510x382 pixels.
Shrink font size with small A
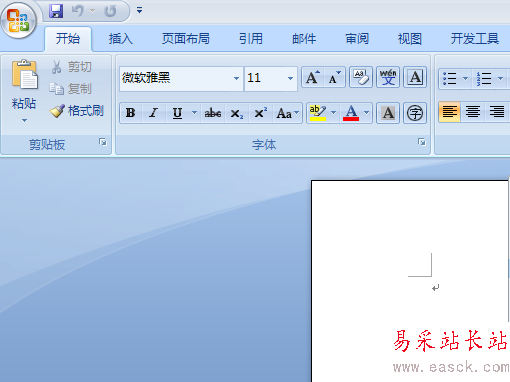tap(334, 77)
